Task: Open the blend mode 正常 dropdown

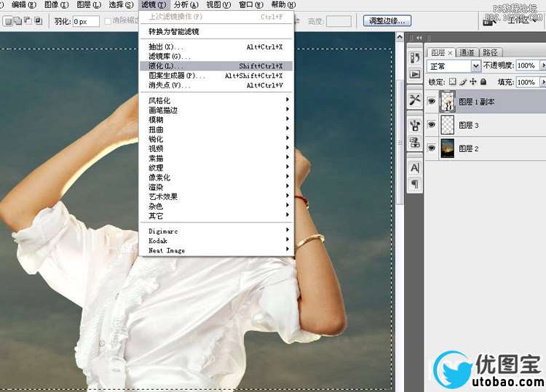Action: (x=454, y=65)
